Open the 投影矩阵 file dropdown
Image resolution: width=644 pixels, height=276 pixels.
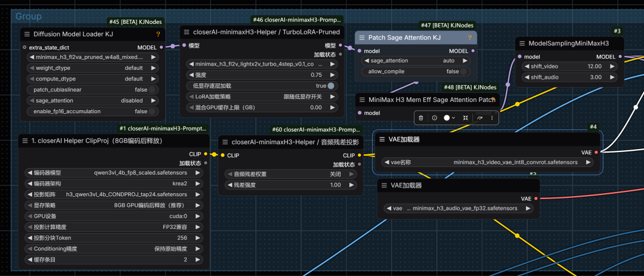(x=113, y=194)
